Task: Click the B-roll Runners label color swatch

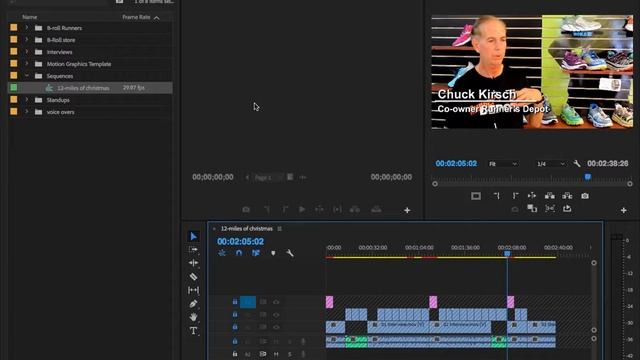Action: coord(14,28)
